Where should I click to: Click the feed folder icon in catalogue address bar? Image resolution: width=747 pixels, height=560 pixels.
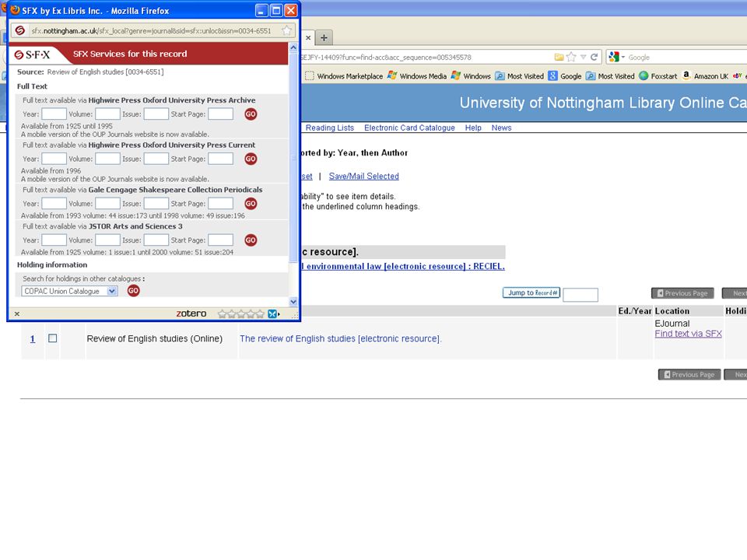click(x=559, y=57)
